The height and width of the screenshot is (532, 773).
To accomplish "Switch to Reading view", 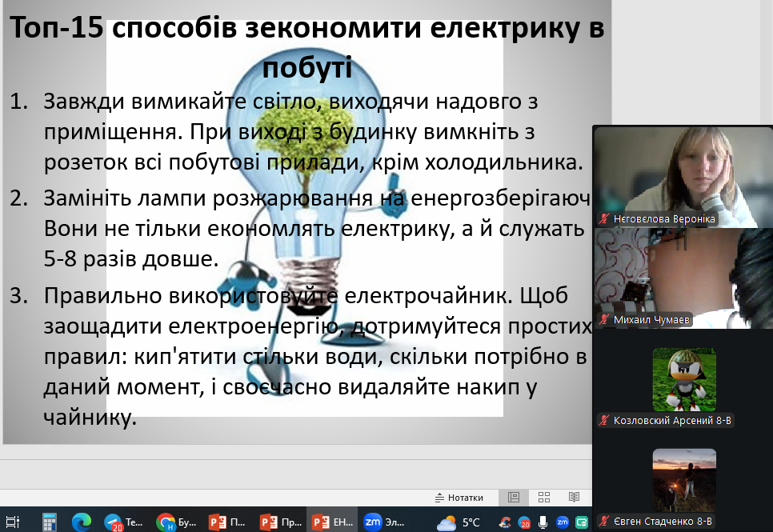I will pyautogui.click(x=574, y=498).
